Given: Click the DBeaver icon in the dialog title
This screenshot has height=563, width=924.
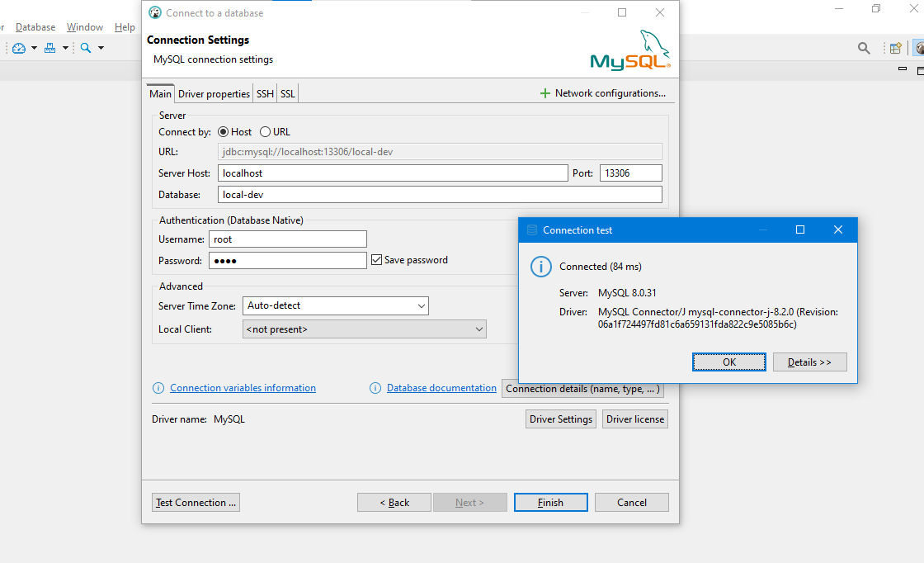Looking at the screenshot, I should pos(155,12).
